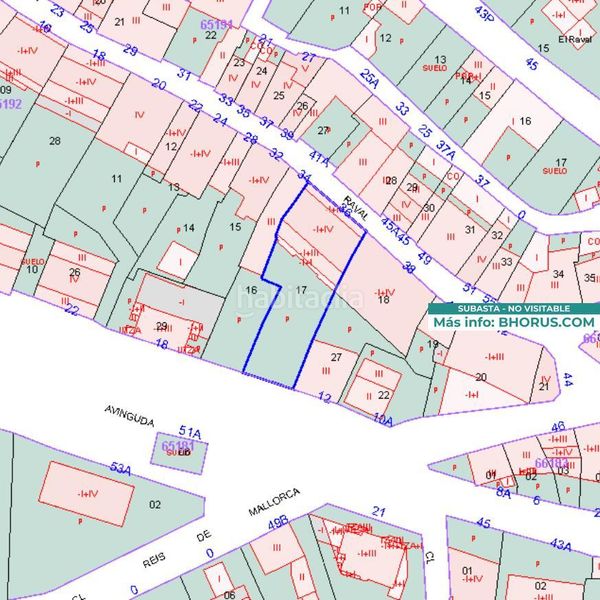Click the SUBASTA - NO VISITABLE label
Viewport: 600px width, 600px height.
point(514,308)
